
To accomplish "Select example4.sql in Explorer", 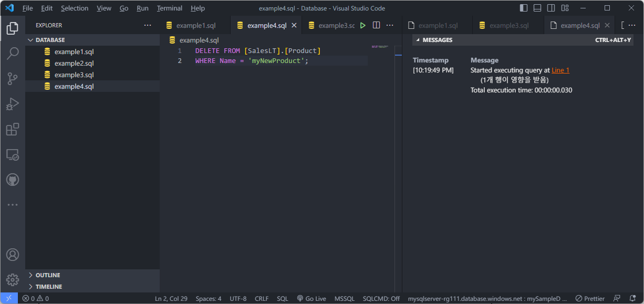I will [92, 86].
